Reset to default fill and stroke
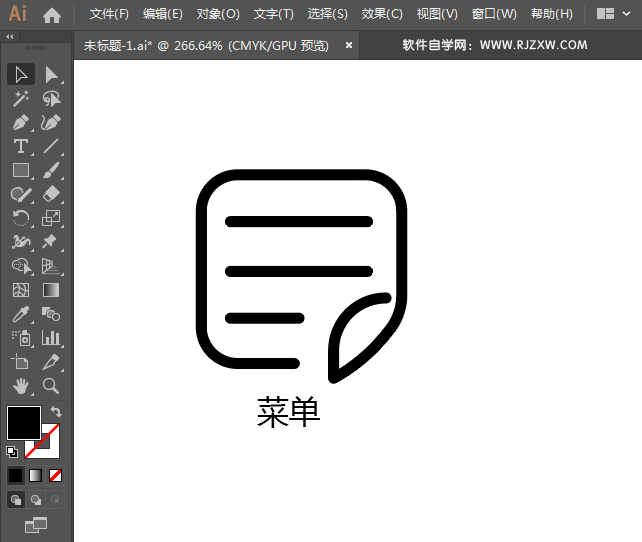 (12, 452)
